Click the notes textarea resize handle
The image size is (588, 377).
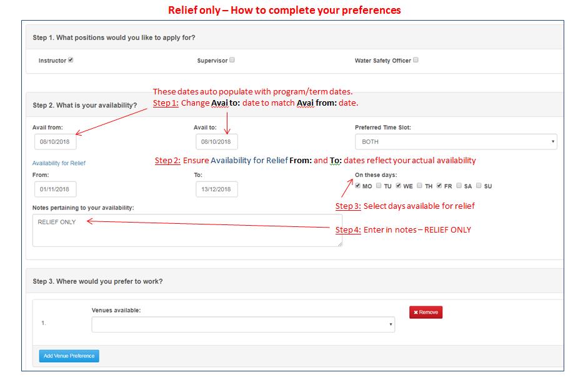point(340,244)
